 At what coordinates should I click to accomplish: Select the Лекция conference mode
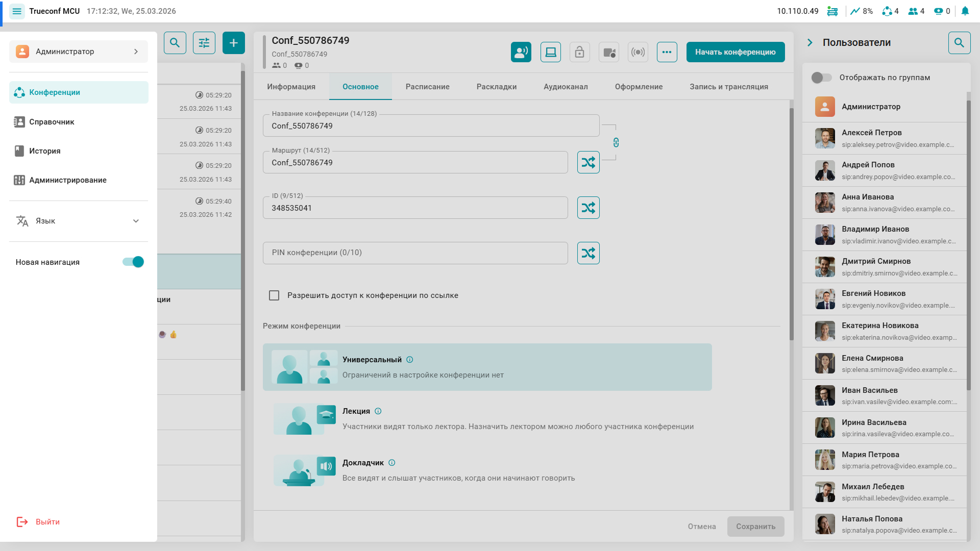[x=487, y=419]
